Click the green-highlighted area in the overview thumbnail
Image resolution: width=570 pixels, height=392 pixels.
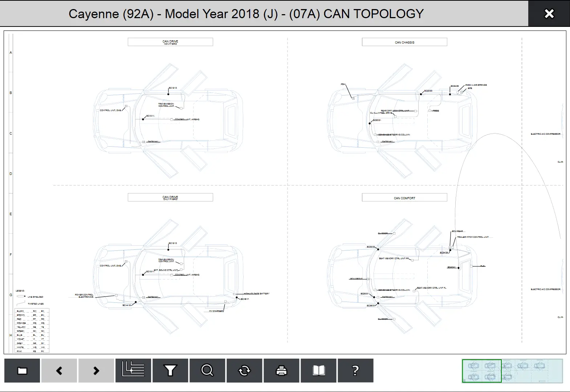pos(481,371)
